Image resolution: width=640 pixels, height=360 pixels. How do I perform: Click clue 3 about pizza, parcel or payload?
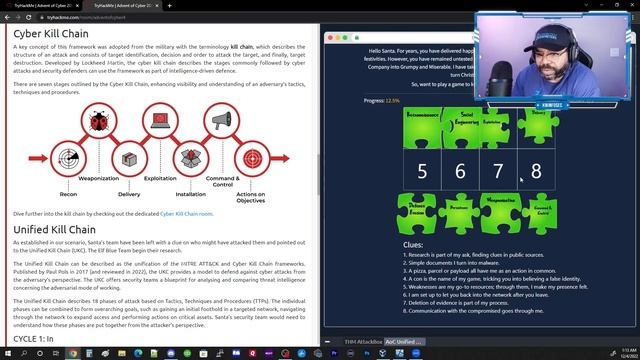(x=479, y=271)
